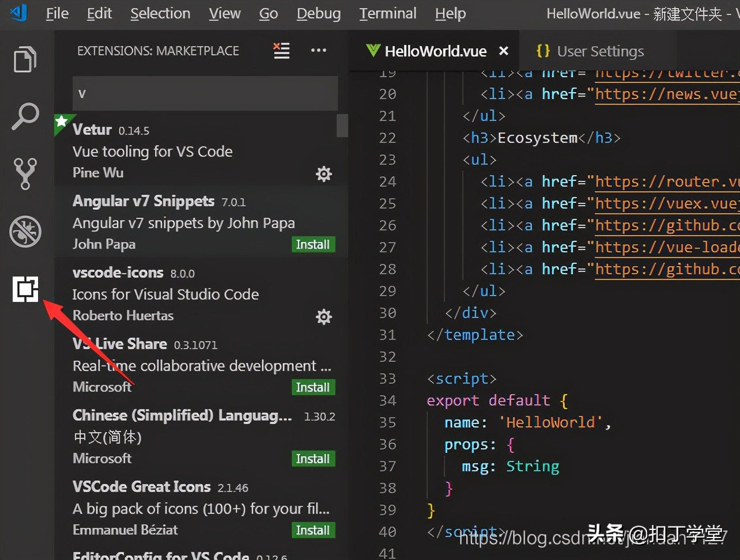Viewport: 740px width, 560px height.
Task: Open the Debug view in activity bar
Action: coord(25,231)
